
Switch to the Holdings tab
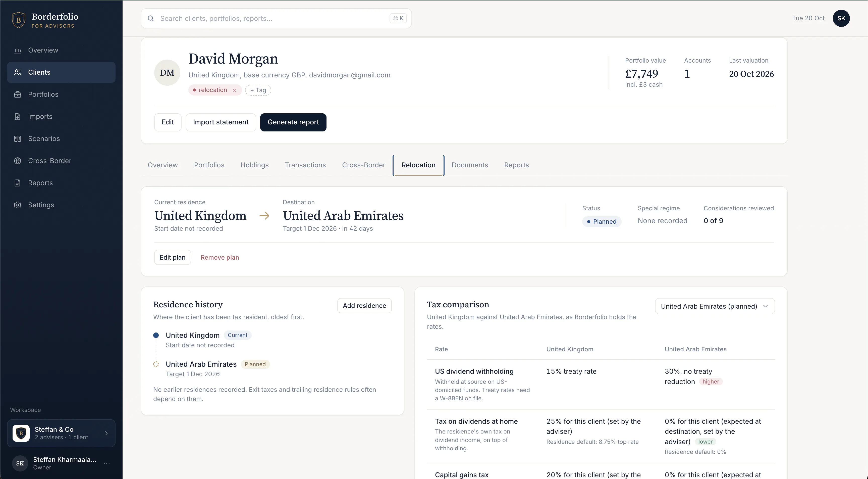(254, 165)
